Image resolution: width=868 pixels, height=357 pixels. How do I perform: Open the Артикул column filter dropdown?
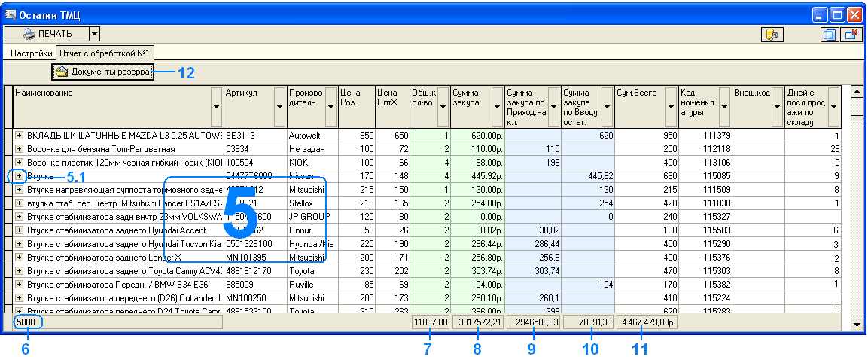pos(279,107)
